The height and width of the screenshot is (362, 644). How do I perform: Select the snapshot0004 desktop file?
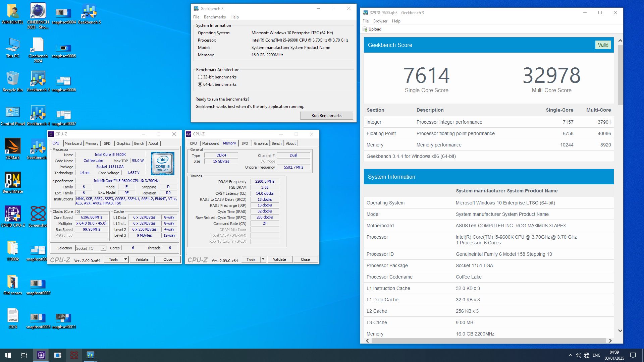[64, 16]
